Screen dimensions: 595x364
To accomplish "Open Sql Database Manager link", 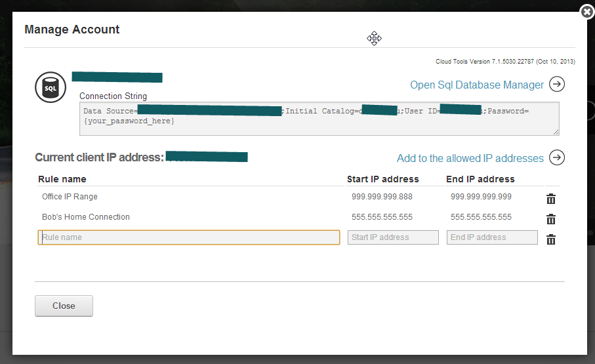I will (477, 85).
